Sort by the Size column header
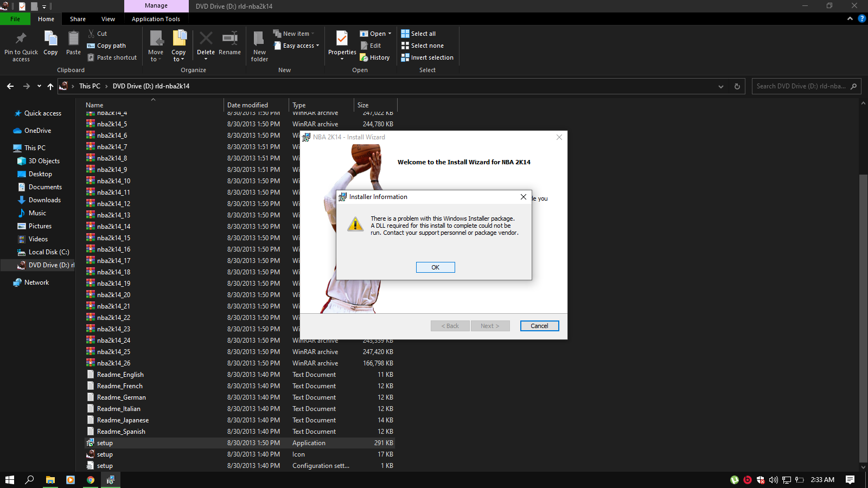Image resolution: width=868 pixels, height=488 pixels. click(375, 105)
